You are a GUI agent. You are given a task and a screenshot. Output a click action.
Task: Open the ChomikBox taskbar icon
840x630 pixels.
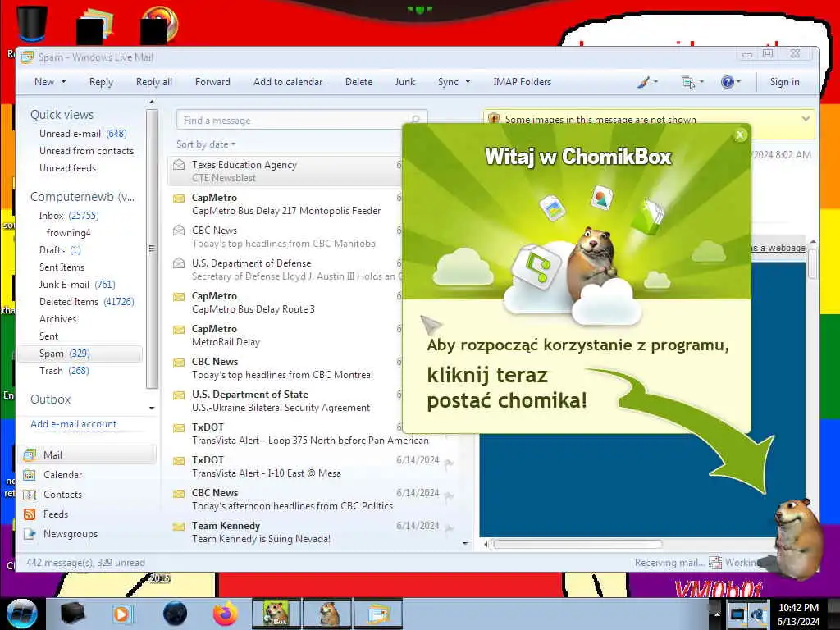276,614
